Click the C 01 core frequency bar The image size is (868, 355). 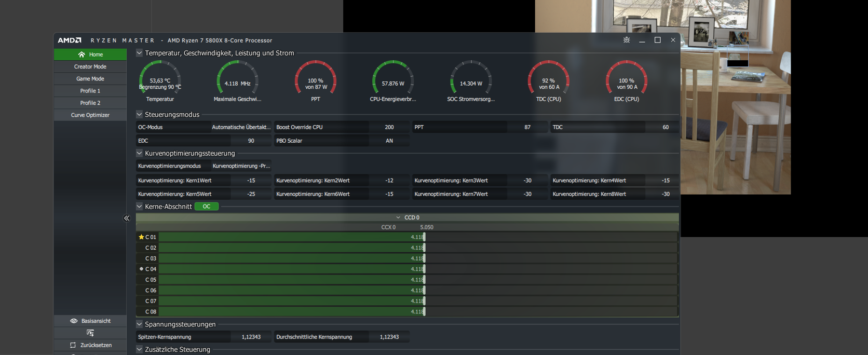pos(418,237)
